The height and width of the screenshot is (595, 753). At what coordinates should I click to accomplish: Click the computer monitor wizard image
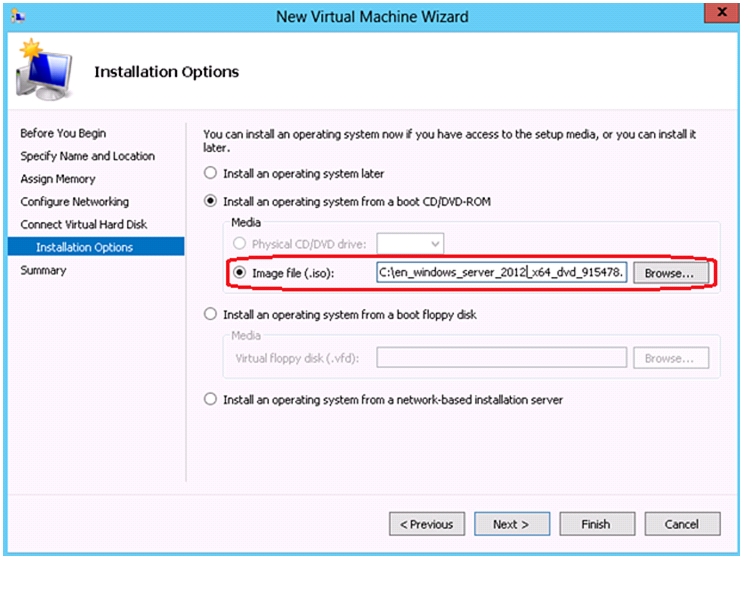[45, 70]
